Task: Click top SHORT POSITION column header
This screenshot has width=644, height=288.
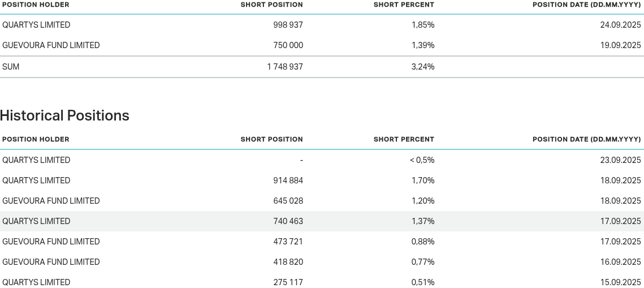Action: pos(271,5)
